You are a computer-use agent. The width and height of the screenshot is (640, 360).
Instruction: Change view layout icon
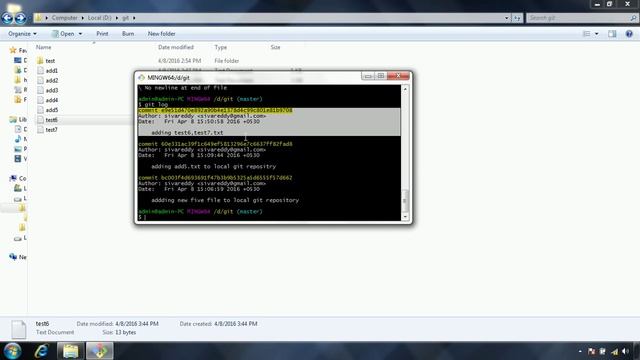pyautogui.click(x=587, y=34)
